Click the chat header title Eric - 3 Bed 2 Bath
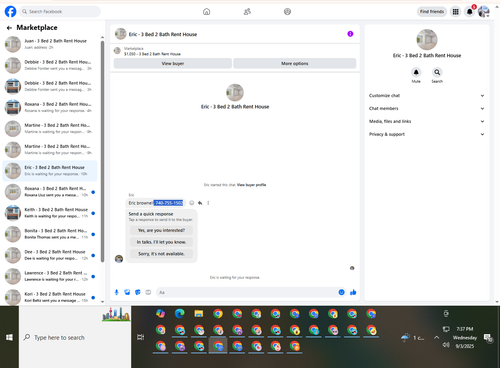The height and width of the screenshot is (368, 500). tap(163, 34)
